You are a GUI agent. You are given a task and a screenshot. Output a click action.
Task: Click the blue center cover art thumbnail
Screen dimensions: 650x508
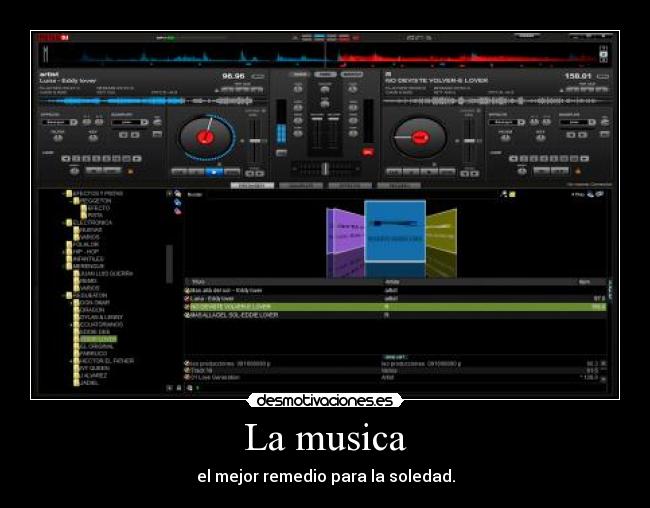(x=395, y=231)
